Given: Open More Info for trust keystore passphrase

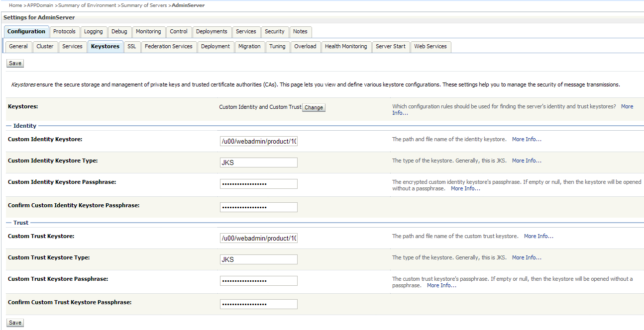Looking at the screenshot, I should pyautogui.click(x=441, y=285).
